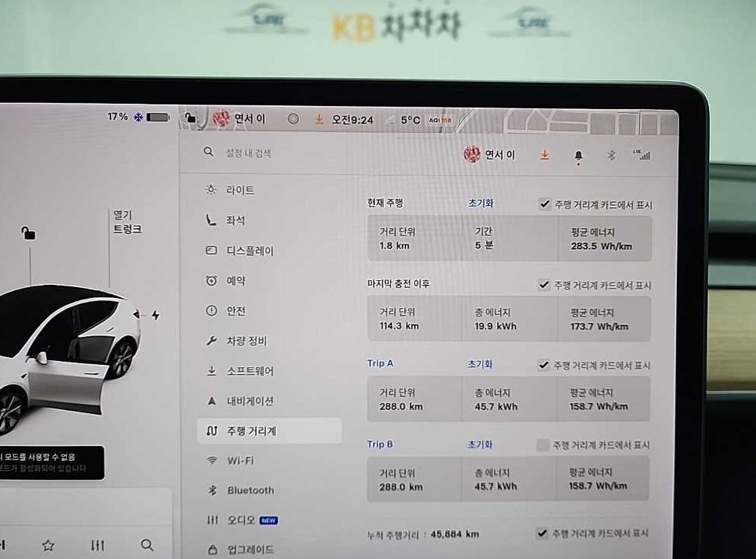Click the magnifier icon in settings search
The width and height of the screenshot is (756, 559).
[208, 152]
